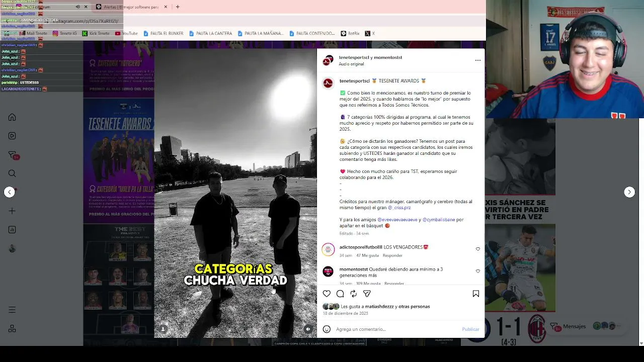
Task: Mute the Instagram browser tab audio
Action: coord(77,7)
